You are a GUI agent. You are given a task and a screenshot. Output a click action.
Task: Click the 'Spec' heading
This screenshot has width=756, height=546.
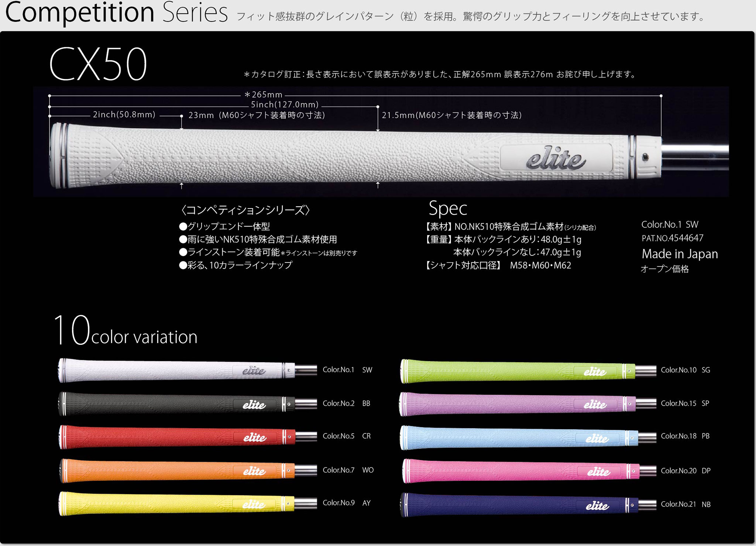point(448,209)
